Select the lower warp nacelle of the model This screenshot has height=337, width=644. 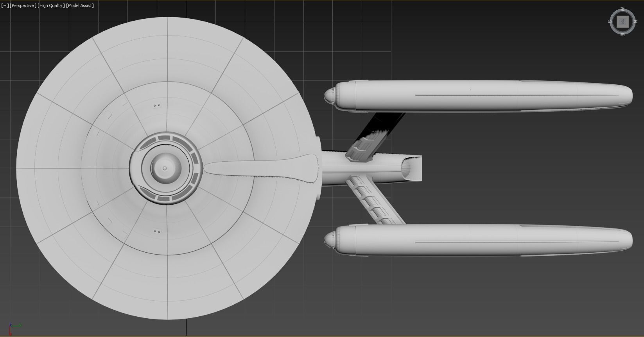tap(478, 240)
